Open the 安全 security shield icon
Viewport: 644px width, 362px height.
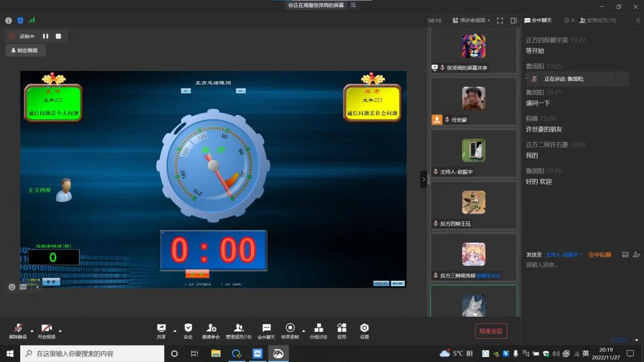188,328
